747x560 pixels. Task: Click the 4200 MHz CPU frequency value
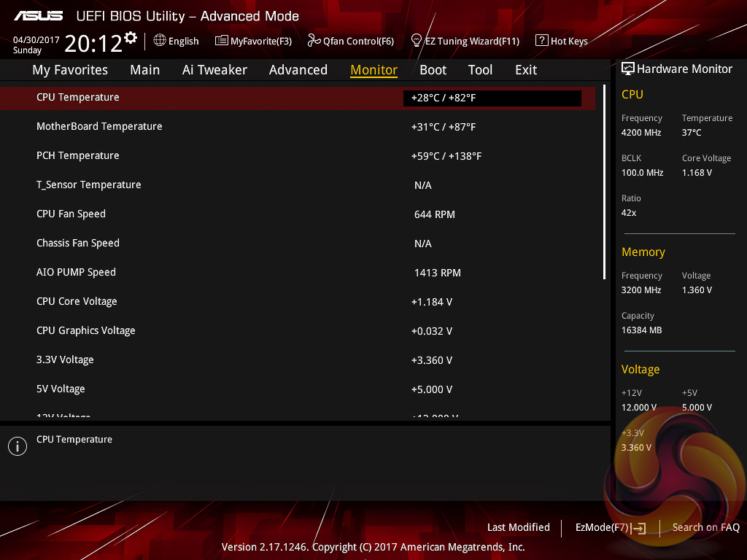tap(641, 133)
